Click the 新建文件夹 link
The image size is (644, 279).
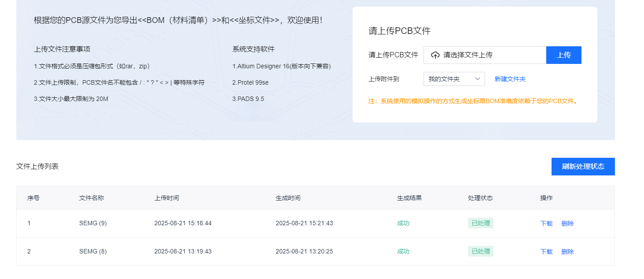[x=510, y=79]
